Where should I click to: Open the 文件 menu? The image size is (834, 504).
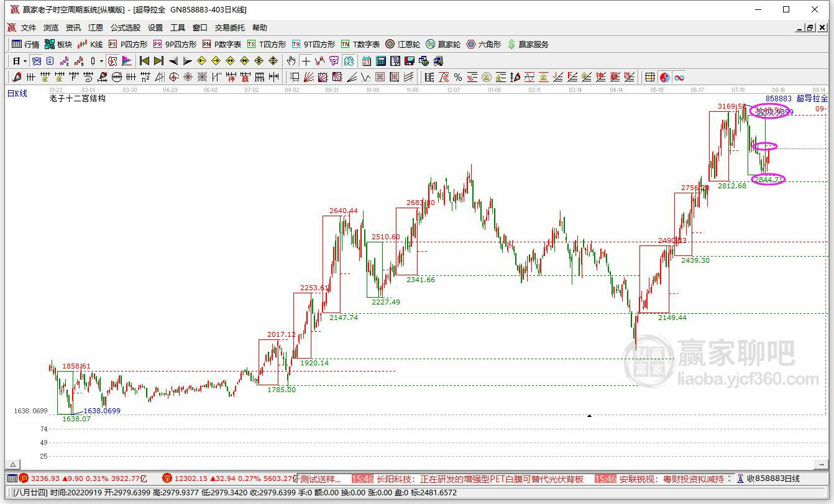(x=29, y=27)
